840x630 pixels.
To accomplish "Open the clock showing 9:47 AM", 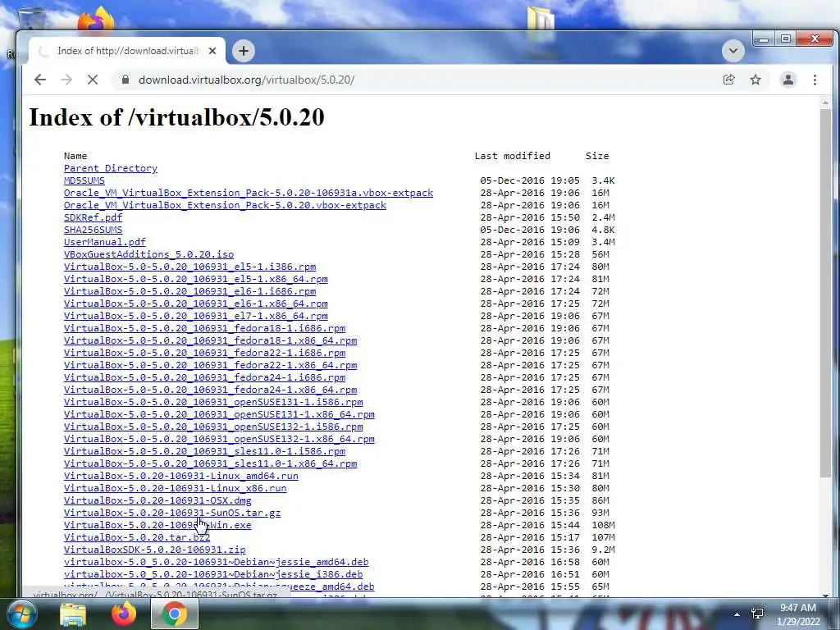I will click(797, 614).
